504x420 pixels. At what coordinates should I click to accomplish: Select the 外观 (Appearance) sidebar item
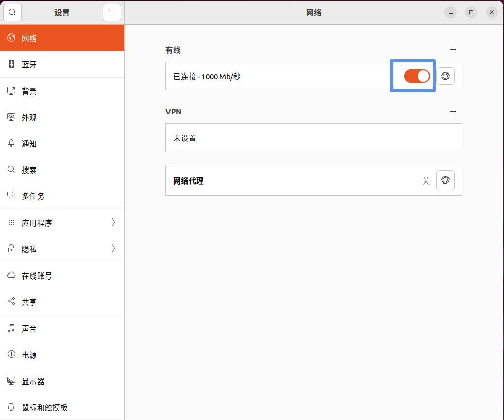(29, 118)
